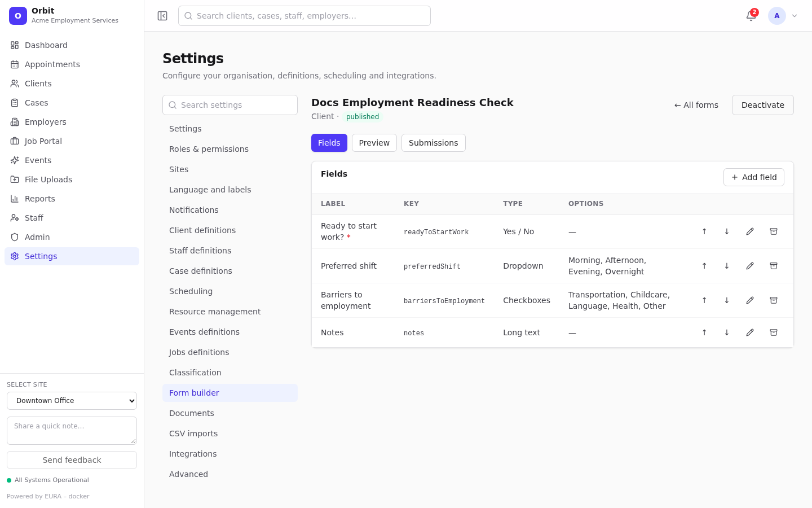Move 'Ready to start work?' field down
This screenshot has height=508, width=812.
(727, 231)
